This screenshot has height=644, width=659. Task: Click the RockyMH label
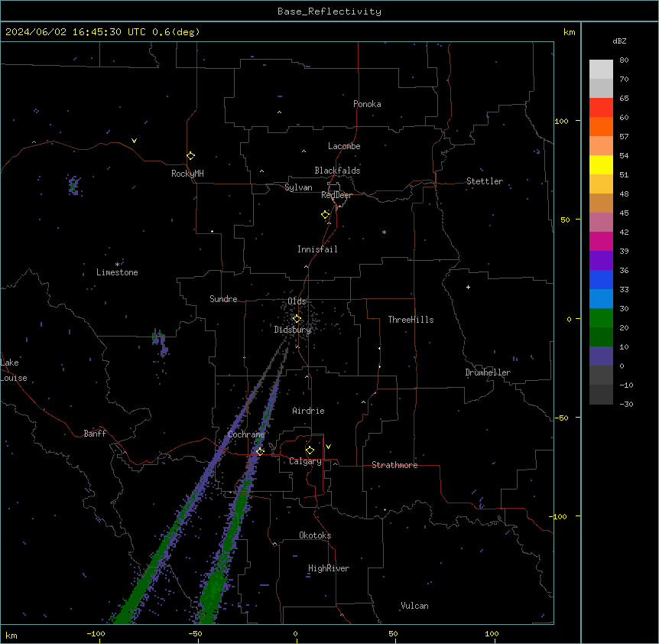pyautogui.click(x=187, y=174)
